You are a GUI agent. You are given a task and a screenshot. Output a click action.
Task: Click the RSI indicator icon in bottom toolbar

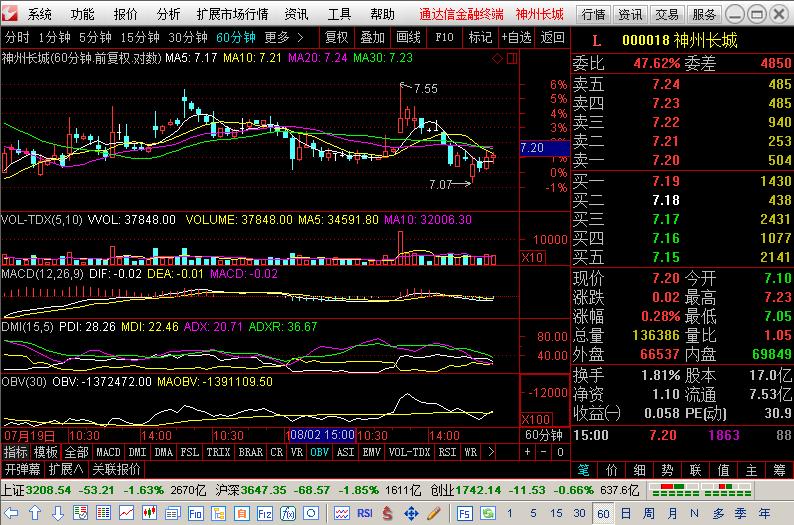pos(364,513)
